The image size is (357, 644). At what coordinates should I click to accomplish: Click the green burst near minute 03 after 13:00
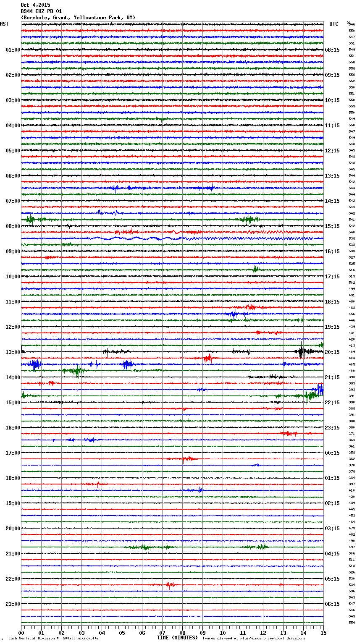pos(76,371)
